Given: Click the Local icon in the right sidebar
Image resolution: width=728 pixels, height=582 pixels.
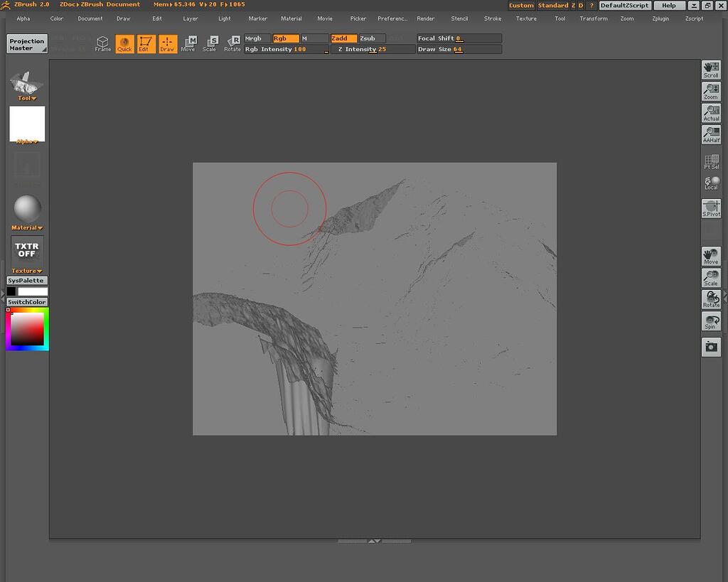Looking at the screenshot, I should 711,183.
